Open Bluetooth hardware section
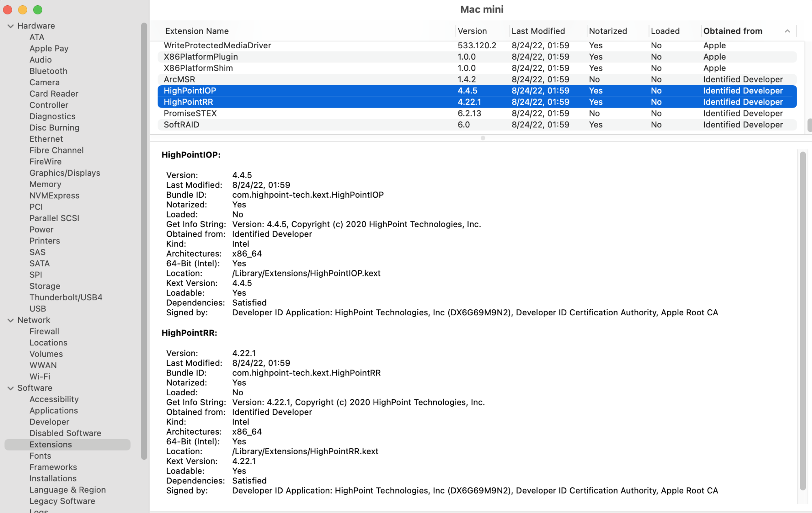The image size is (812, 513). click(48, 71)
